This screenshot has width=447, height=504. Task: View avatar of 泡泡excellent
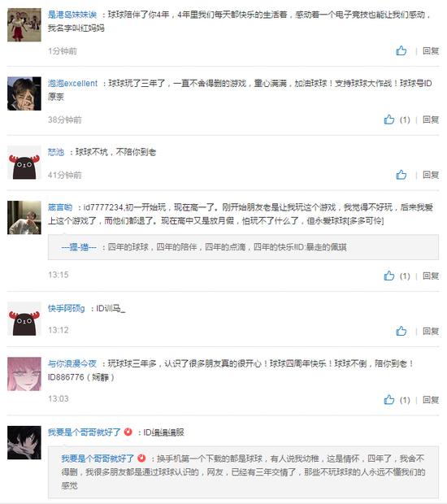click(x=24, y=93)
